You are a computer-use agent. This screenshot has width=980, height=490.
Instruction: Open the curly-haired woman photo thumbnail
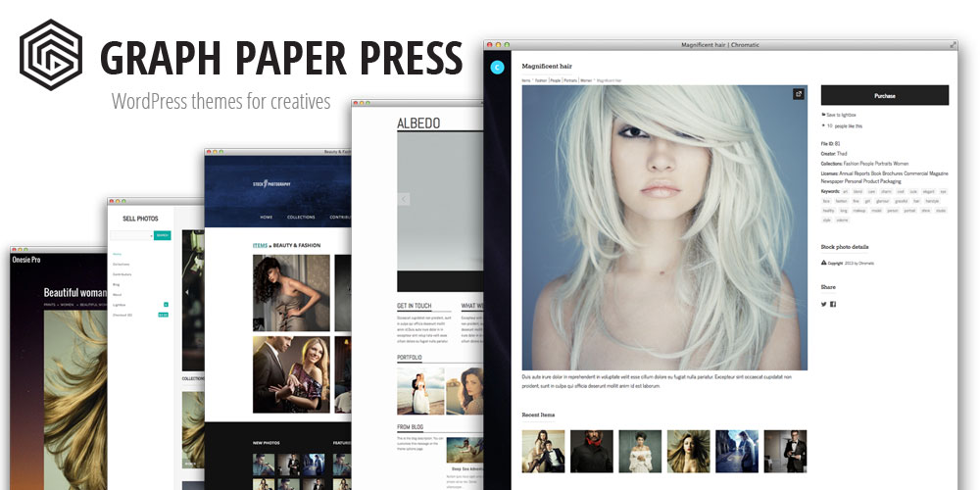pyautogui.click(x=291, y=292)
